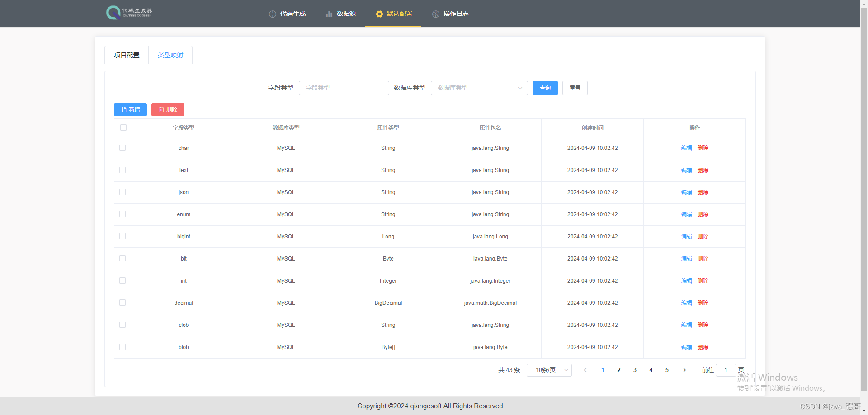Image resolution: width=868 pixels, height=415 pixels.
Task: Select 默认配置 in the top navigation
Action: [x=394, y=14]
